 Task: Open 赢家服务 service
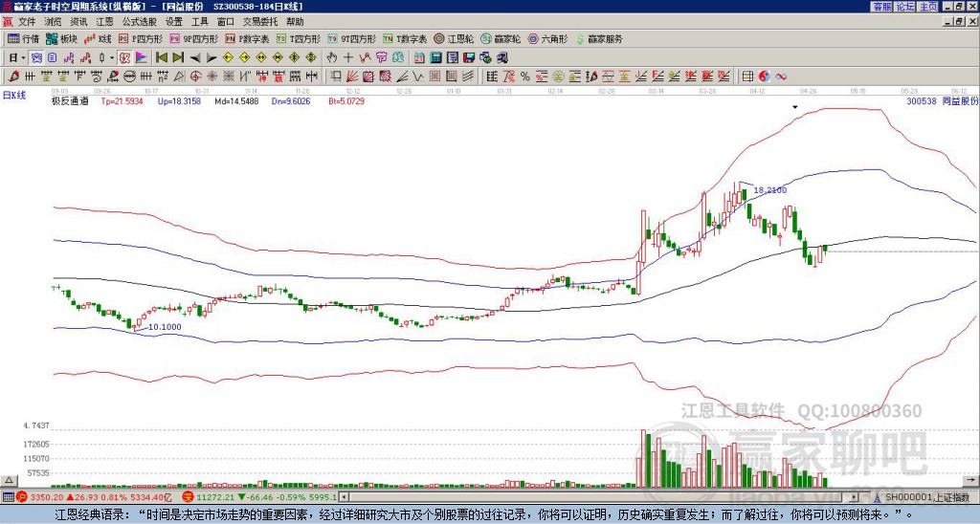click(599, 38)
